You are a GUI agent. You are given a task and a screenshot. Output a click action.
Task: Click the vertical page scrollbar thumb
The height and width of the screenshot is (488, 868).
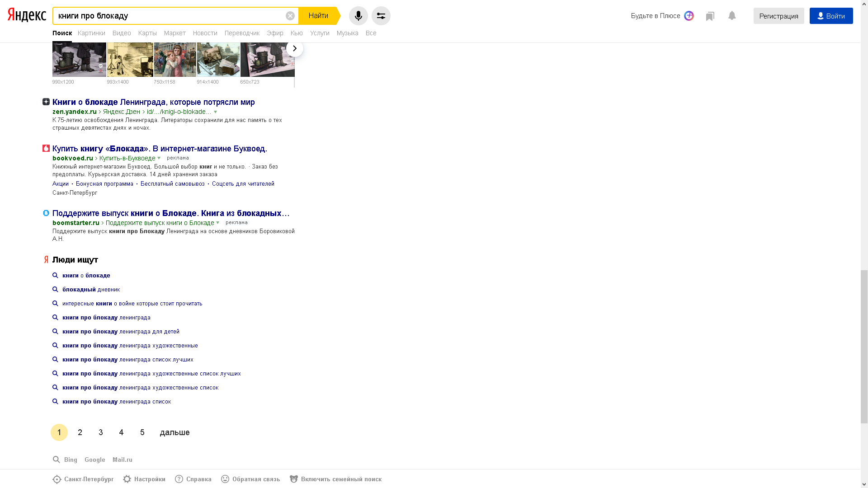[x=864, y=347]
